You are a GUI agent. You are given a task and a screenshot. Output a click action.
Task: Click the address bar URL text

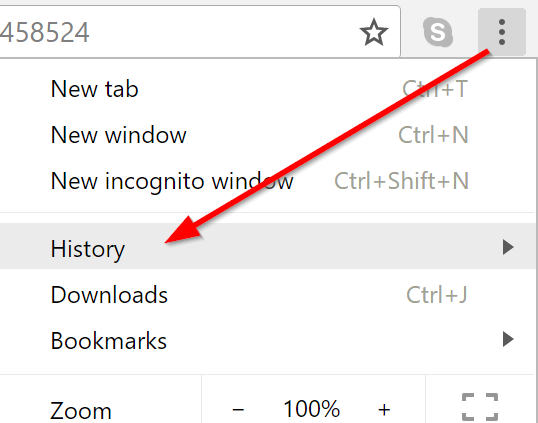(45, 33)
